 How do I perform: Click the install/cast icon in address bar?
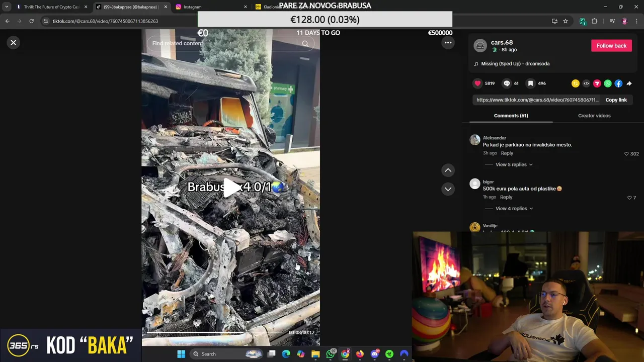tap(554, 21)
